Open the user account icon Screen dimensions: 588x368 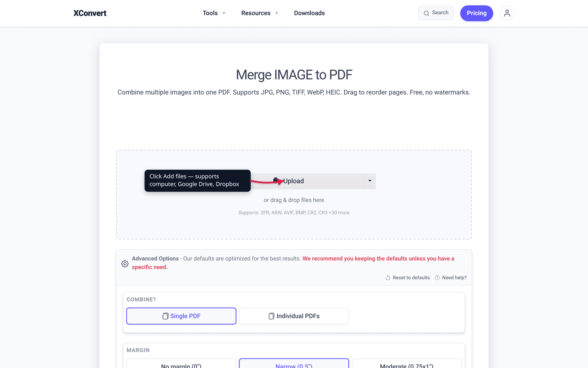pos(507,13)
